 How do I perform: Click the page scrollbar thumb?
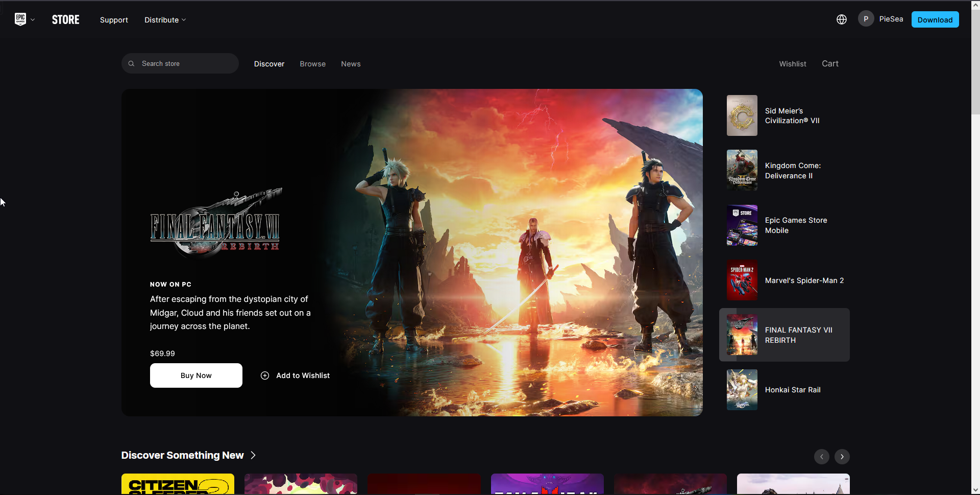tap(975, 61)
